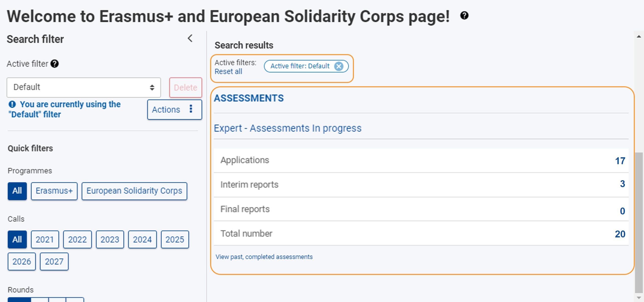Click the Total number row label

point(246,234)
